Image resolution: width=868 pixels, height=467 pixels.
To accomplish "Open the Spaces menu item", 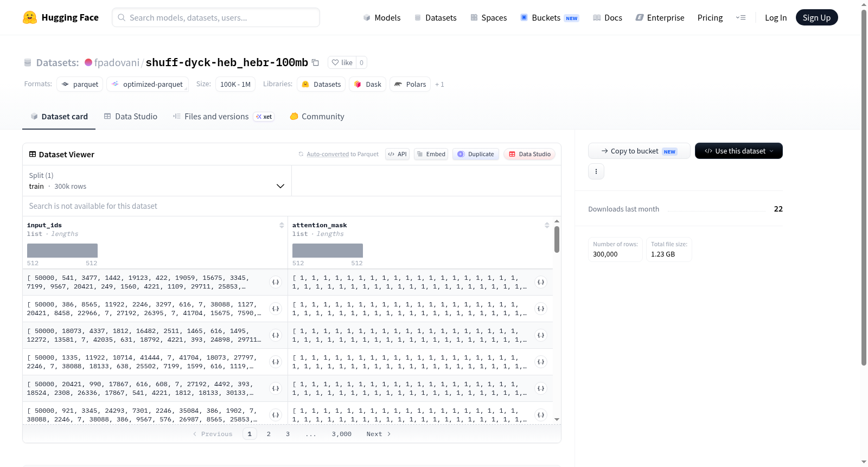I will point(488,17).
